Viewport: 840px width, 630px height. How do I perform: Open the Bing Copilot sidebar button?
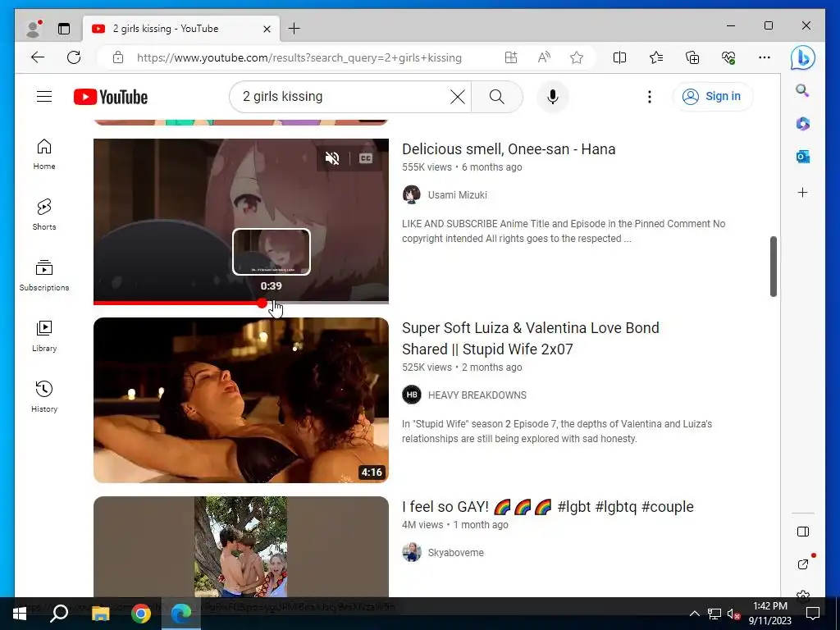pyautogui.click(x=802, y=58)
